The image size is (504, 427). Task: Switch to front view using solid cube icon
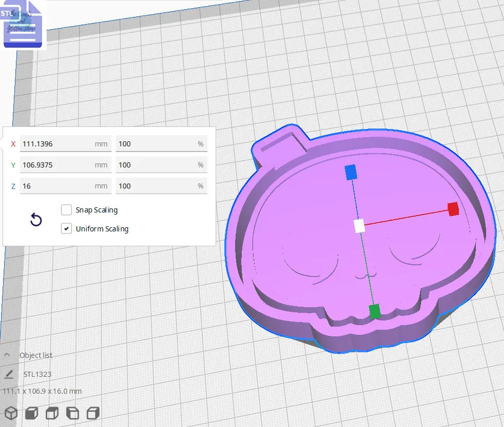tap(31, 412)
